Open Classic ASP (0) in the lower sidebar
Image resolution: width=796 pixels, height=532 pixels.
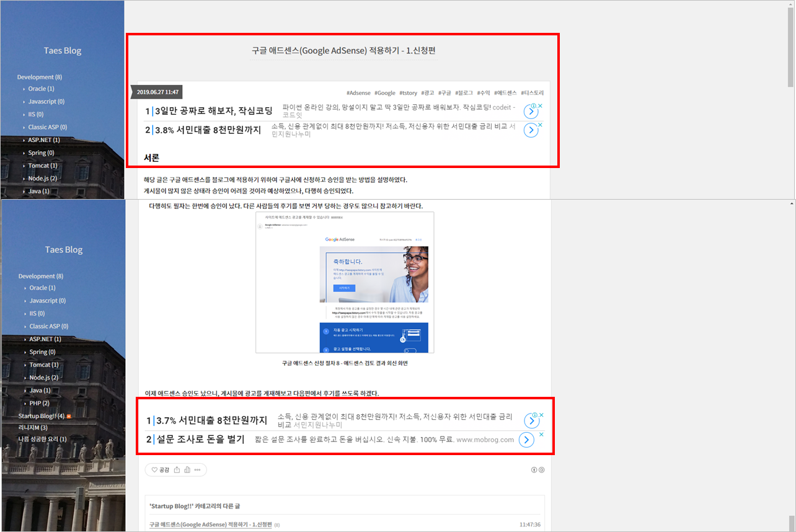coord(49,326)
